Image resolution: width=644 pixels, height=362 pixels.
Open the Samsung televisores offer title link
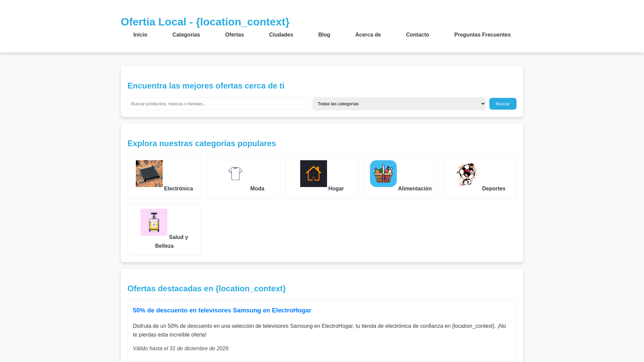(x=222, y=310)
